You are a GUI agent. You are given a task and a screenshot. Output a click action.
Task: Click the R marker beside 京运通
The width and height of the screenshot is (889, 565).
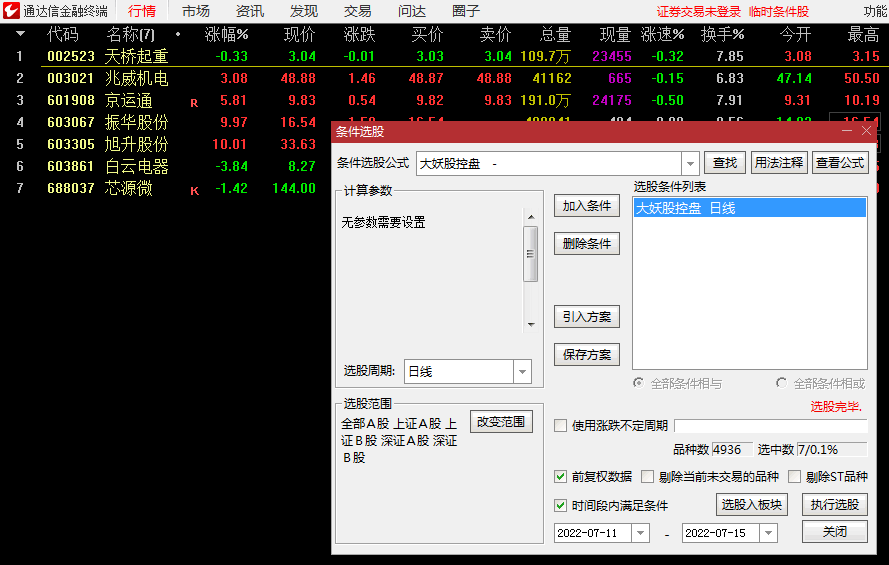coord(194,103)
